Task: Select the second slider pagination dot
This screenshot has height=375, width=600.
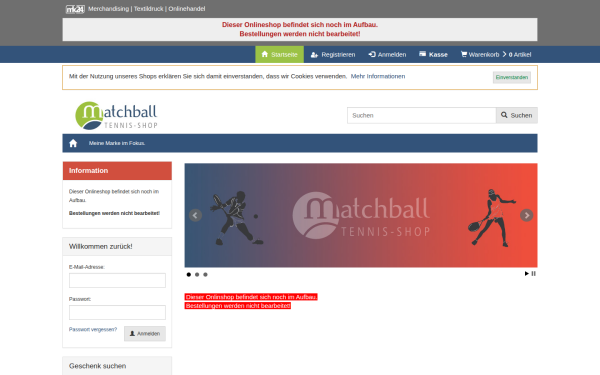Action: tap(197, 274)
